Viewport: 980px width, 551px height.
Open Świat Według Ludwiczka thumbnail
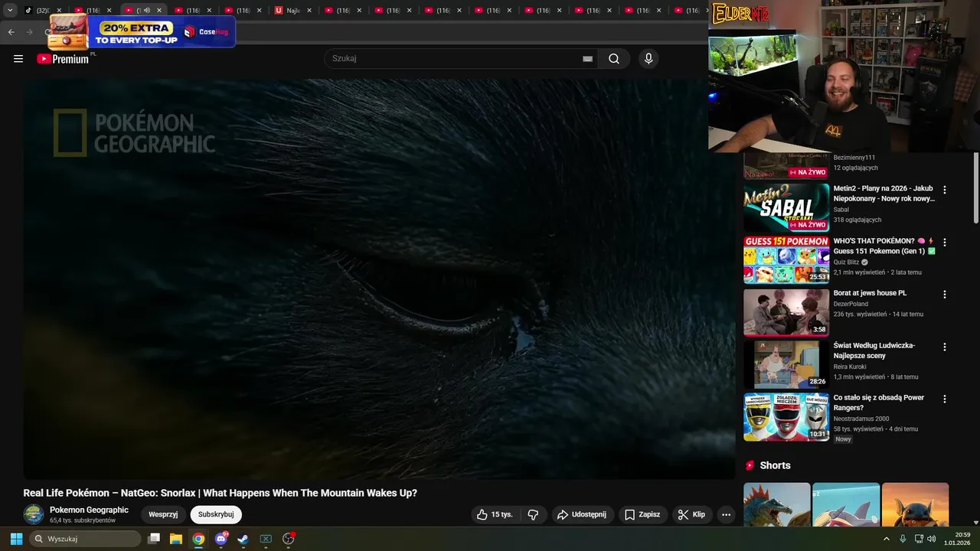786,364
